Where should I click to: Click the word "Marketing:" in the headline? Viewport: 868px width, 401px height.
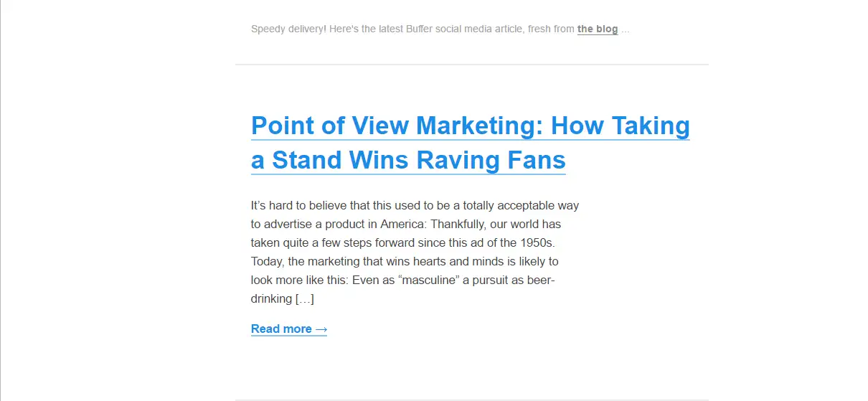[x=479, y=126]
